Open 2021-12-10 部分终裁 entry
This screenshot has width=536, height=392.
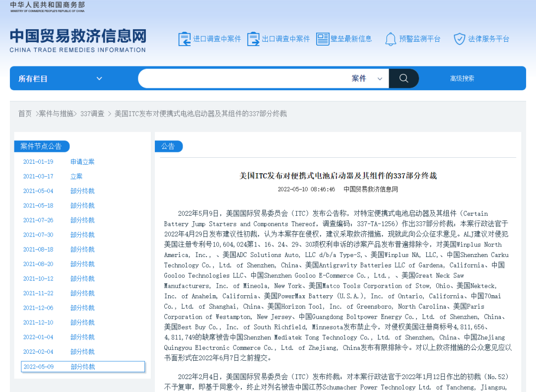(x=59, y=322)
